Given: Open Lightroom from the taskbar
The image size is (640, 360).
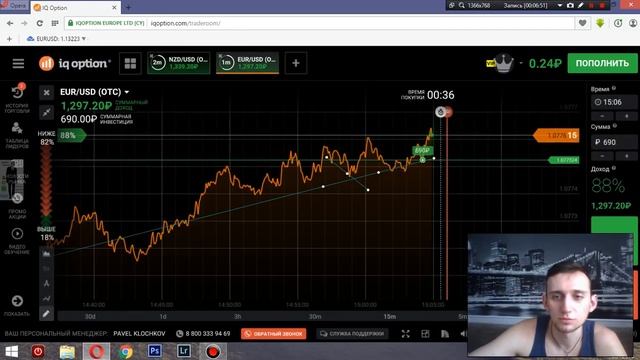Looking at the screenshot, I should [184, 351].
